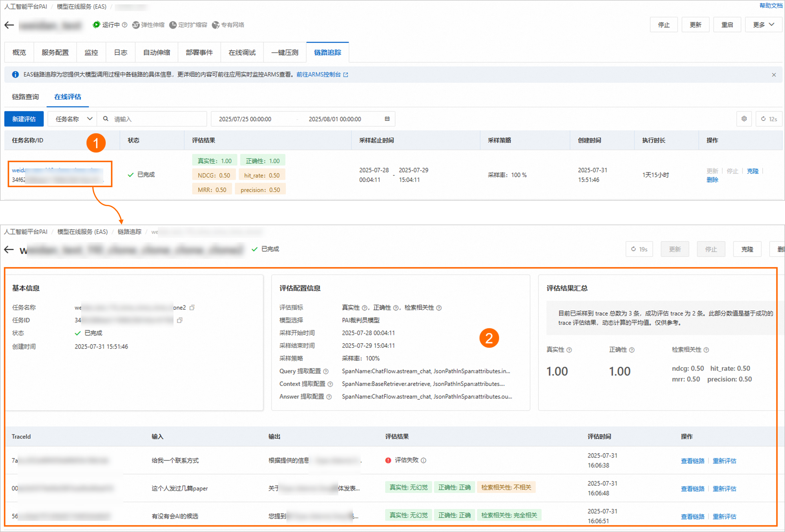Click 重新评估 for the 给我一个联系方式 row
Image resolution: width=785 pixels, height=532 pixels.
725,461
